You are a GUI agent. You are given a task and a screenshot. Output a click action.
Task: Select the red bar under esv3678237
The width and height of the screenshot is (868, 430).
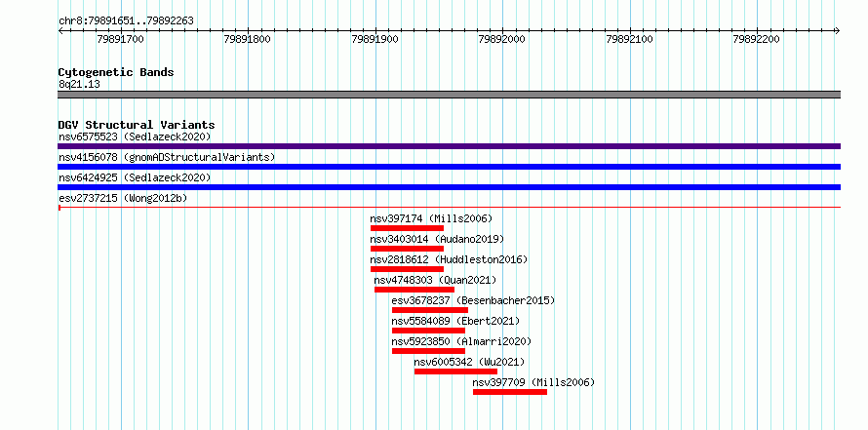point(429,310)
